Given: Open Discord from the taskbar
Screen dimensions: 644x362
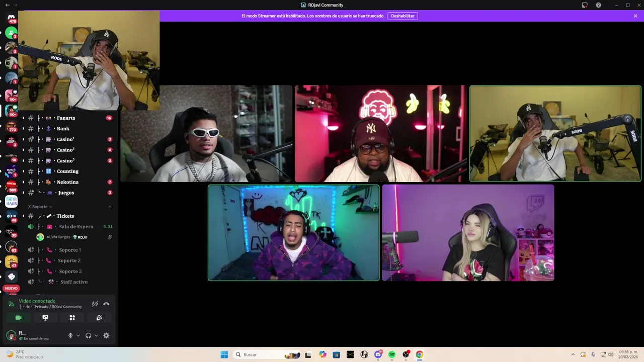Looking at the screenshot, I should [x=378, y=354].
